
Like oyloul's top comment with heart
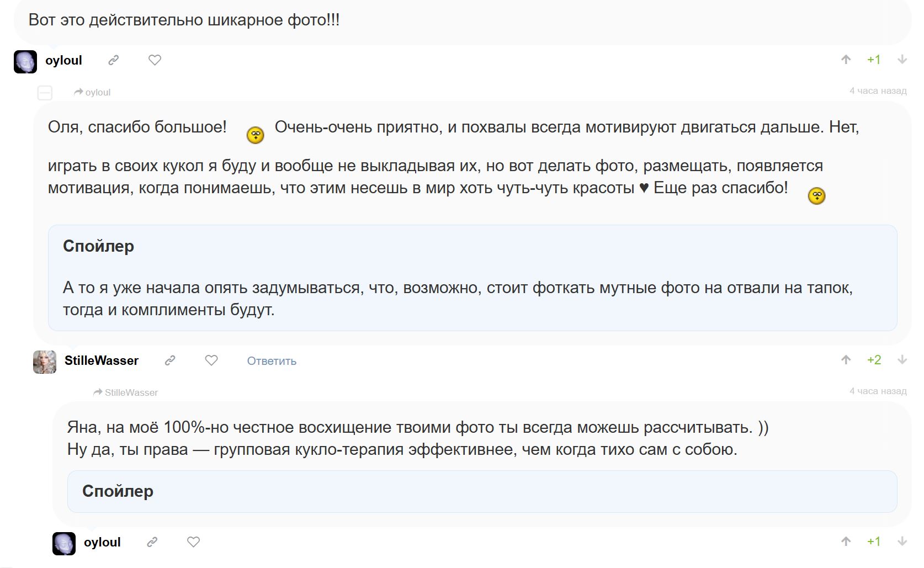tap(155, 60)
